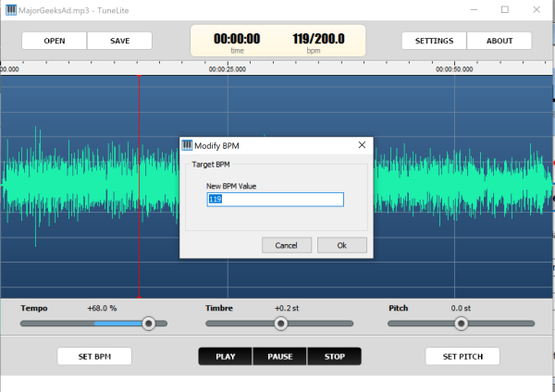This screenshot has height=392, width=555.
Task: Stop playback with STOP
Action: pyautogui.click(x=334, y=356)
